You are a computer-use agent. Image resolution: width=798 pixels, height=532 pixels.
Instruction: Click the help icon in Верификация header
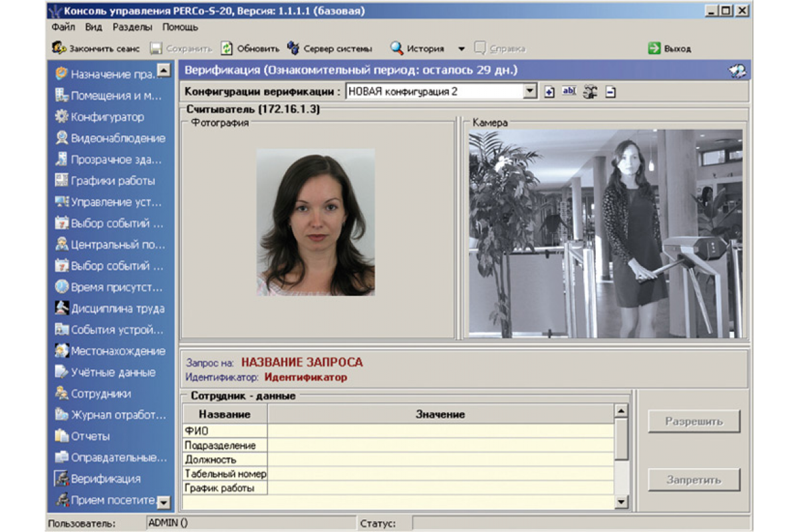[x=737, y=70]
